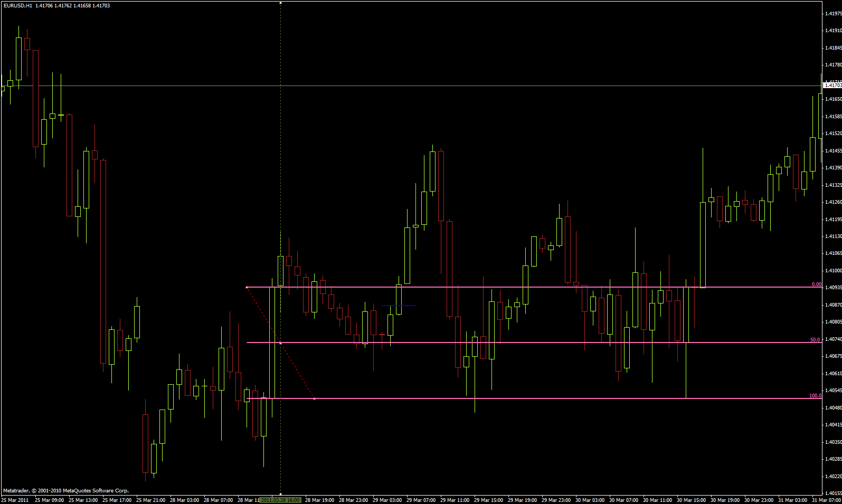Viewport: 842px width, 504px height.
Task: Click the 1.41065 price axis label
Action: (x=833, y=253)
